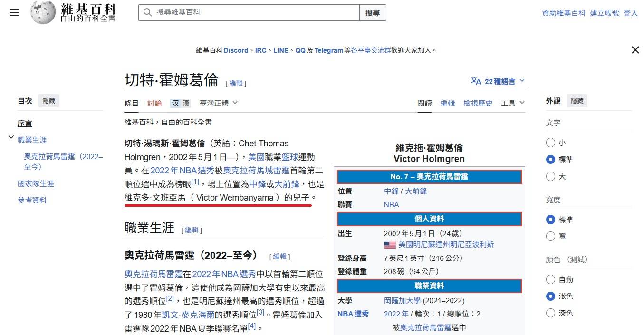This screenshot has height=335, width=644.
Task: Open the LINE link in banner
Action: click(x=281, y=50)
